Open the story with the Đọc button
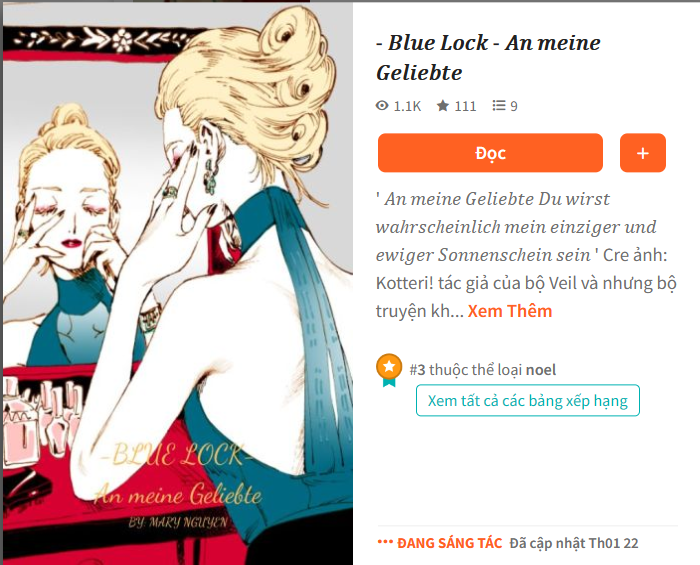The image size is (700, 565). [x=490, y=153]
